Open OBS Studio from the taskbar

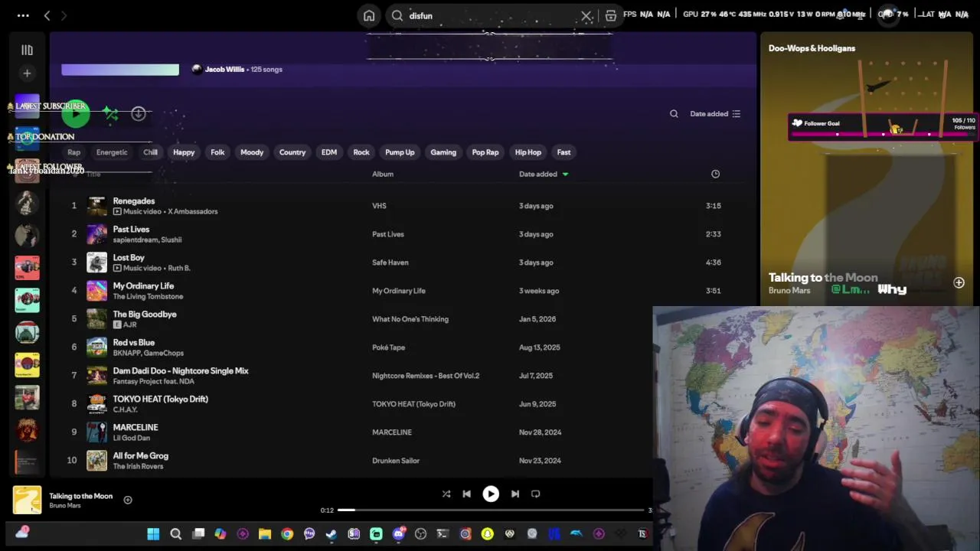coord(420,533)
